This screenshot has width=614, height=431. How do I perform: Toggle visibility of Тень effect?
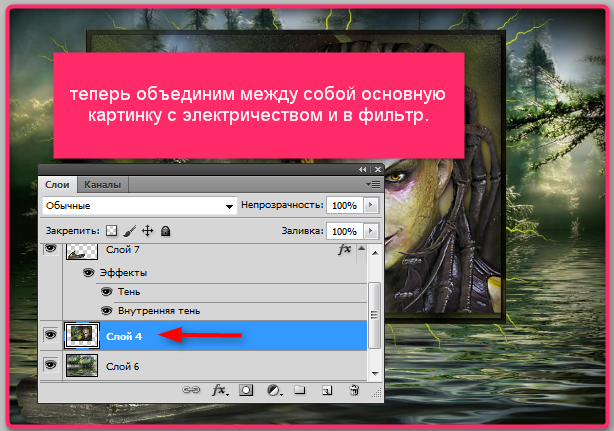(107, 292)
